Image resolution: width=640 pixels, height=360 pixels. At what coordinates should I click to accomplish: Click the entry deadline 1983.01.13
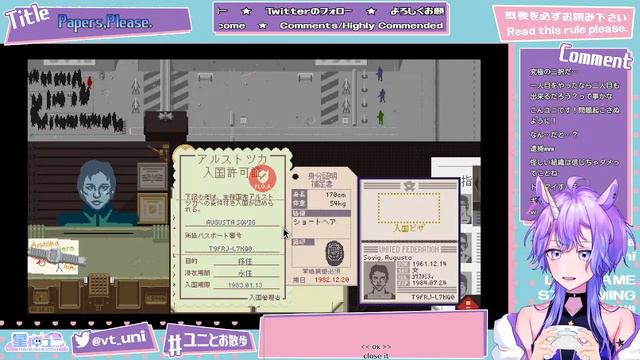pyautogui.click(x=245, y=285)
